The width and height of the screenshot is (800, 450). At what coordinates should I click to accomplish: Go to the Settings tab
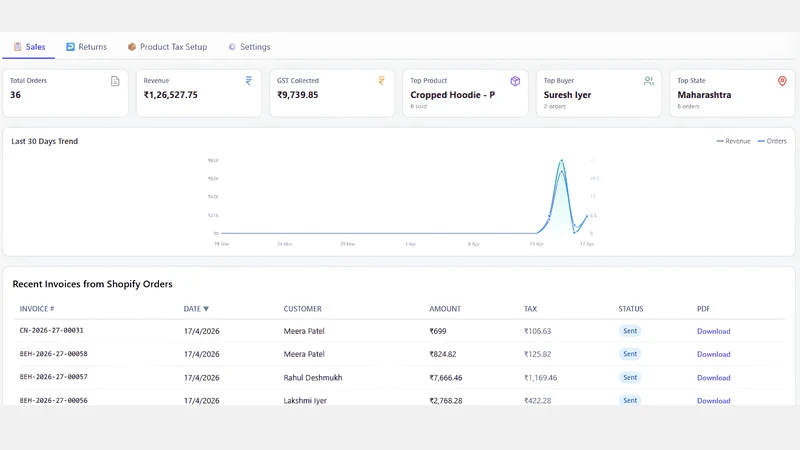(249, 47)
